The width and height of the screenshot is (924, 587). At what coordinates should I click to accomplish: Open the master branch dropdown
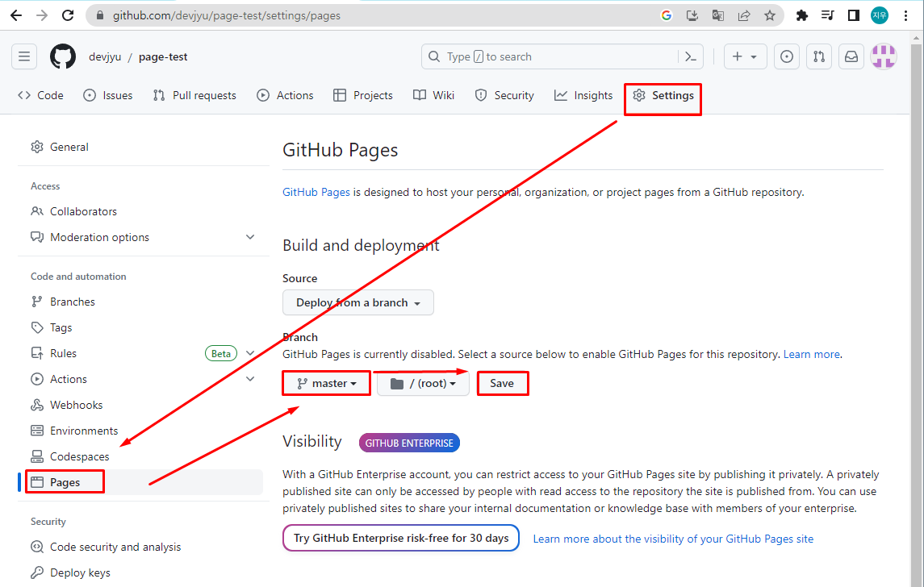click(x=327, y=383)
